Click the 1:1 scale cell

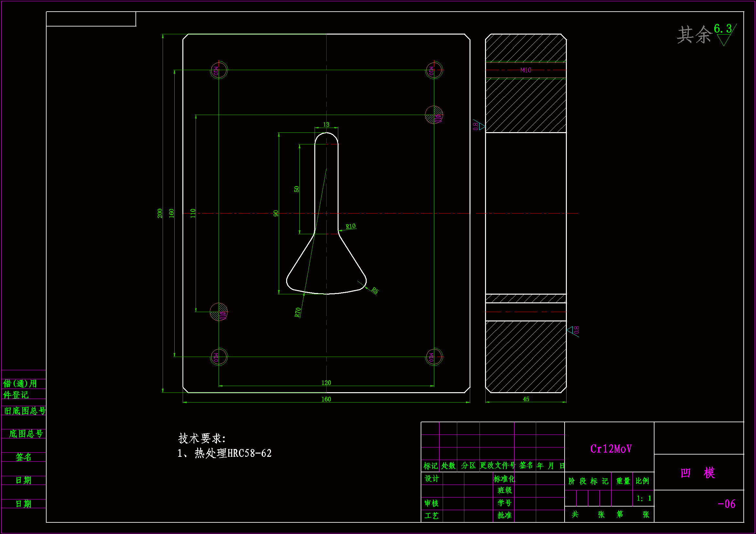click(644, 498)
